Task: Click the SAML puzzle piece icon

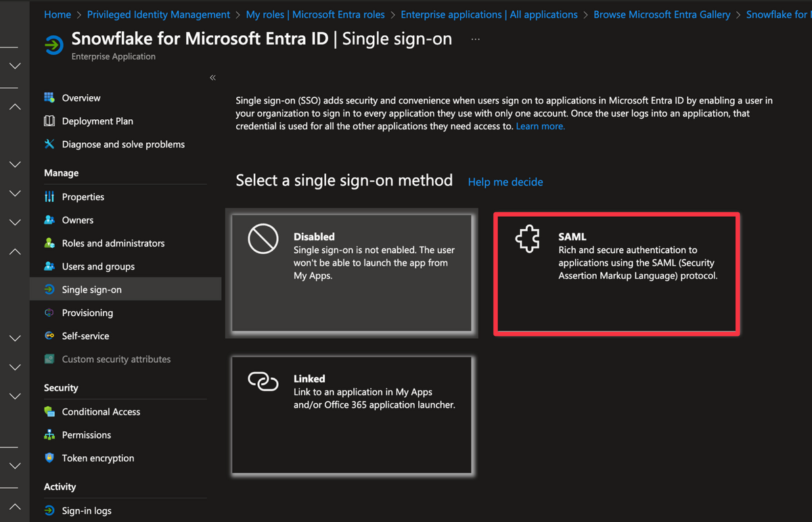Action: [x=528, y=240]
